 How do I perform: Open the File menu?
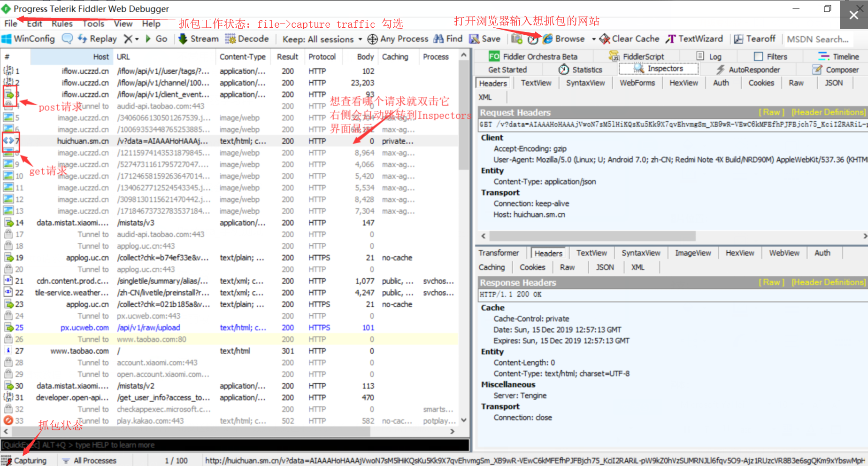tap(11, 23)
